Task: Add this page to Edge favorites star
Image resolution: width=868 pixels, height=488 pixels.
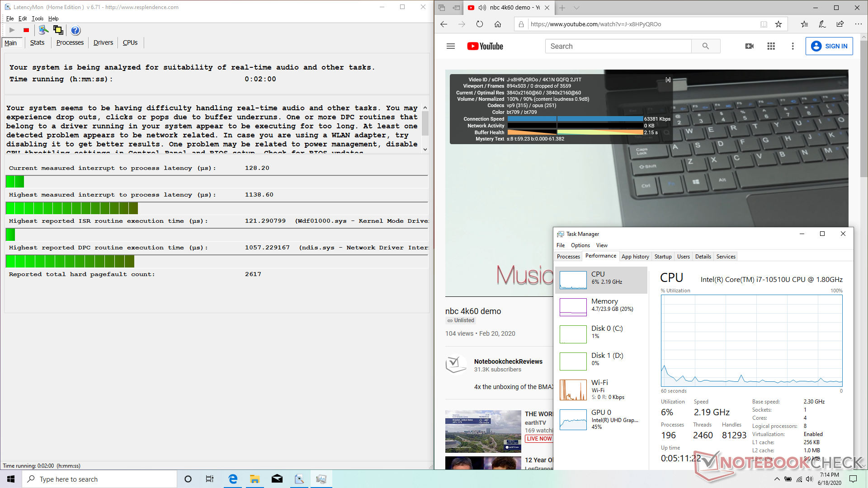Action: pos(778,24)
